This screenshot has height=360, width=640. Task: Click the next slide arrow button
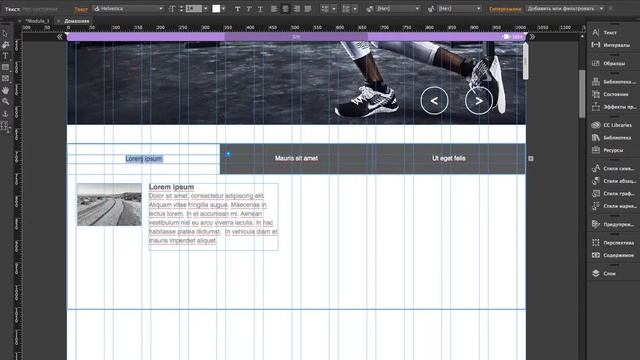479,100
